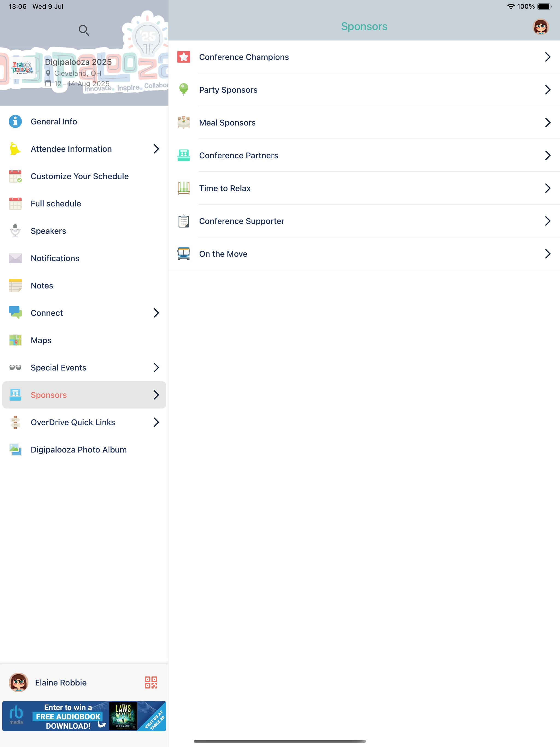Tap the rb media free audiobook banner

84,716
